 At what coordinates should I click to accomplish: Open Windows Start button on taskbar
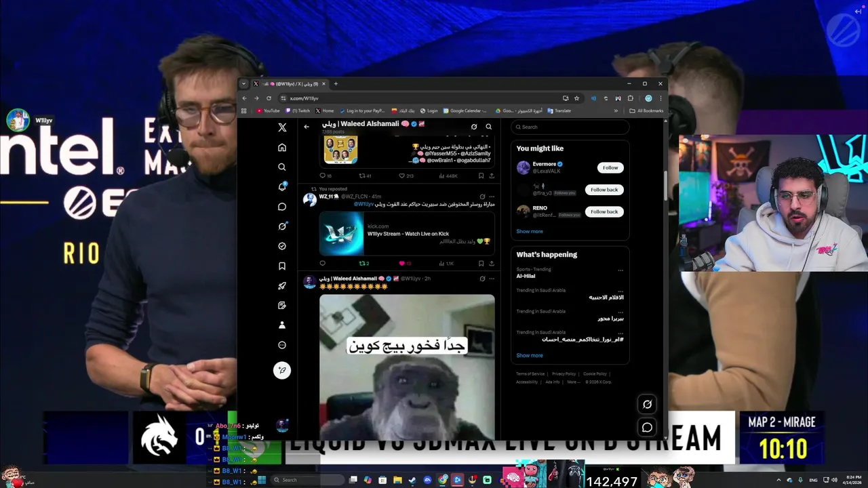(261, 480)
